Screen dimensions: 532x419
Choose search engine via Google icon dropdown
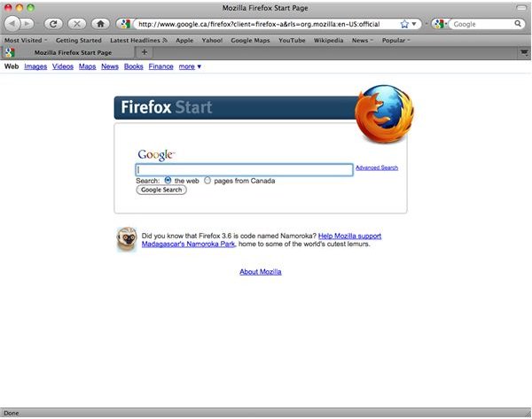[440, 24]
